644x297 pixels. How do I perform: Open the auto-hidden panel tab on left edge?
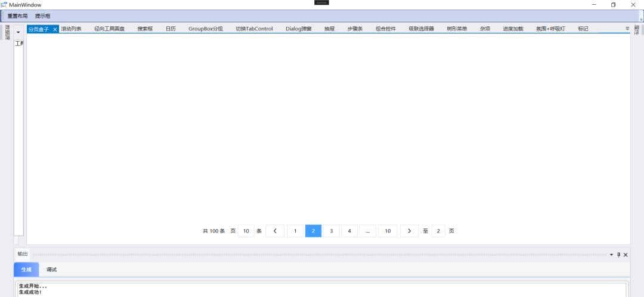pos(7,32)
